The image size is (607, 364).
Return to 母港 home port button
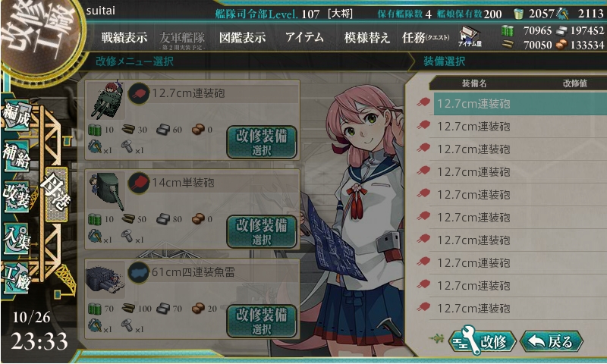tap(56, 195)
